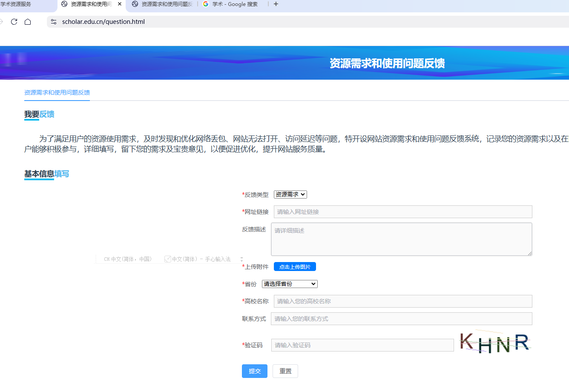Click the CAPTCHA image KHNR to refresh
The height and width of the screenshot is (392, 569).
point(494,343)
